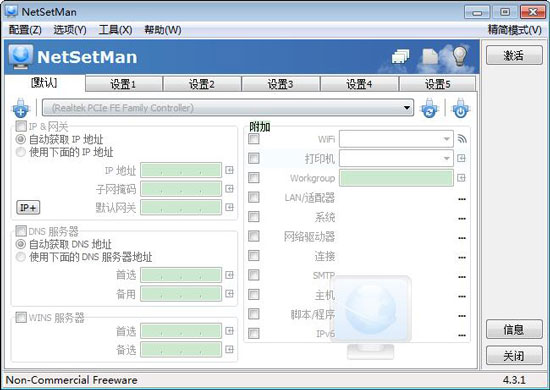The width and height of the screenshot is (550, 390).
Task: Open the 帮助(W) menu
Action: click(x=163, y=30)
